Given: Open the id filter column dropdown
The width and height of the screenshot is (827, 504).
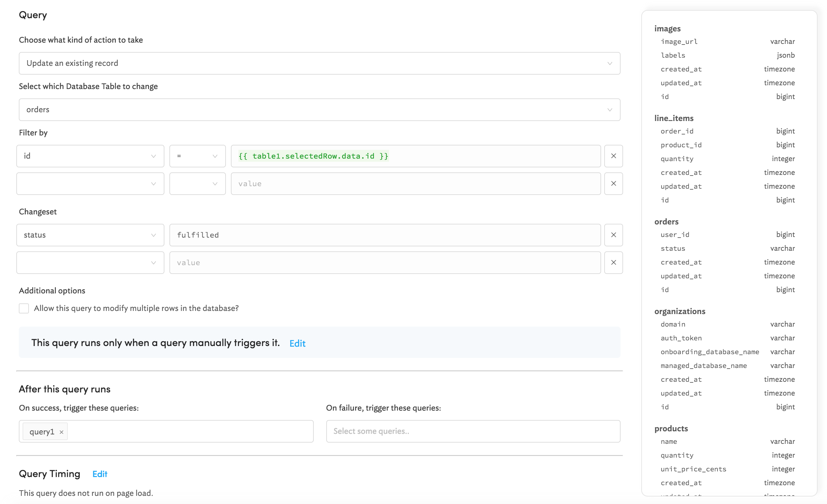Looking at the screenshot, I should [90, 156].
